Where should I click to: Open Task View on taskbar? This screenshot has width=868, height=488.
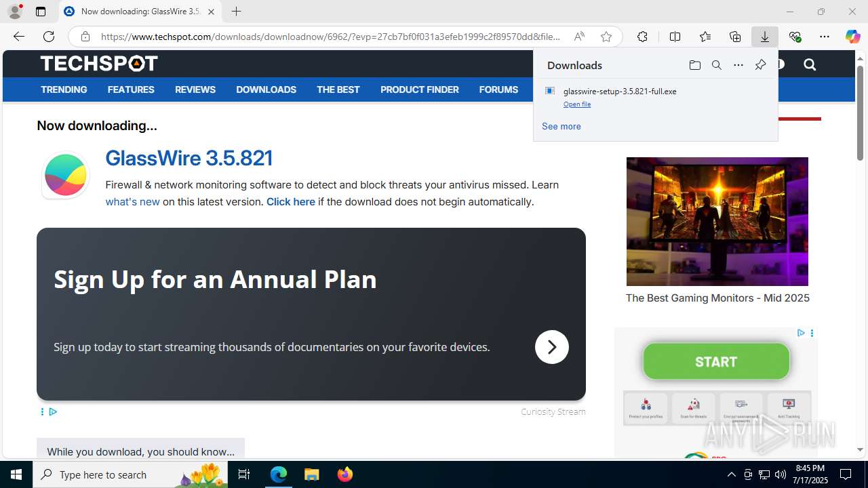pyautogui.click(x=245, y=474)
